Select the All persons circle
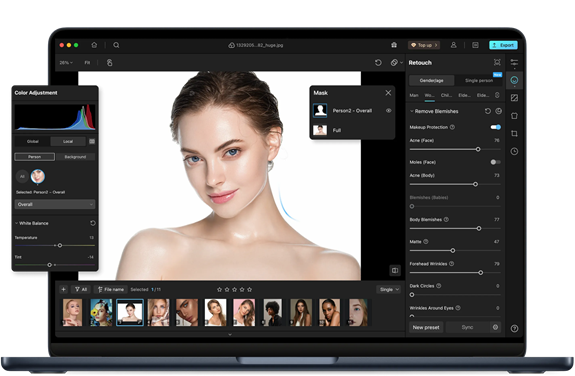 (x=22, y=176)
